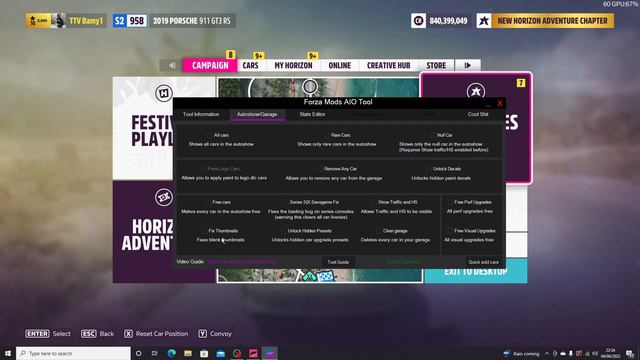Open the MY HORIZON menu tab

293,65
